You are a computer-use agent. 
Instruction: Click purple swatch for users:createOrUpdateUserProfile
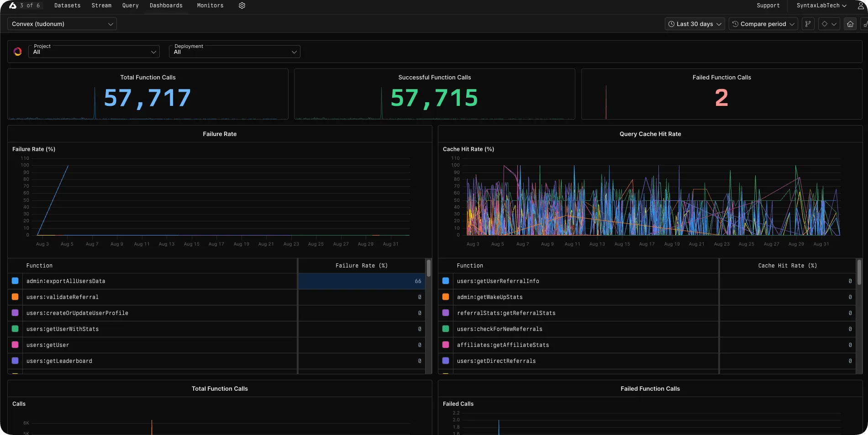pyautogui.click(x=15, y=313)
